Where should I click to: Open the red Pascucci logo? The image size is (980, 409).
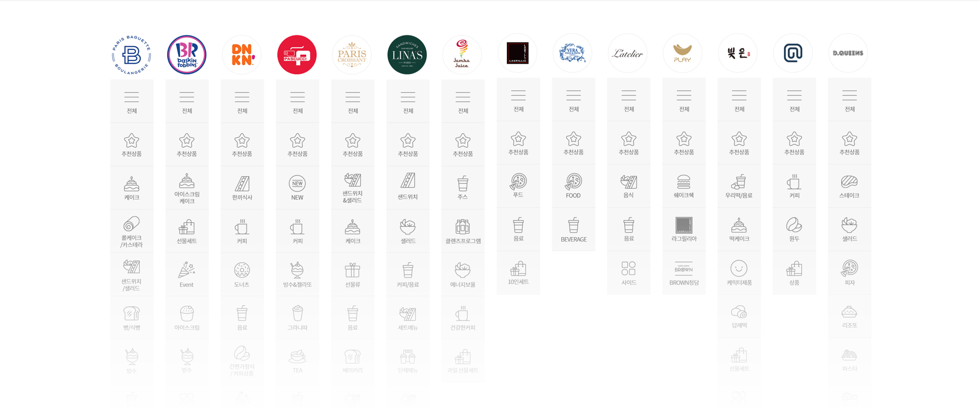[x=297, y=55]
